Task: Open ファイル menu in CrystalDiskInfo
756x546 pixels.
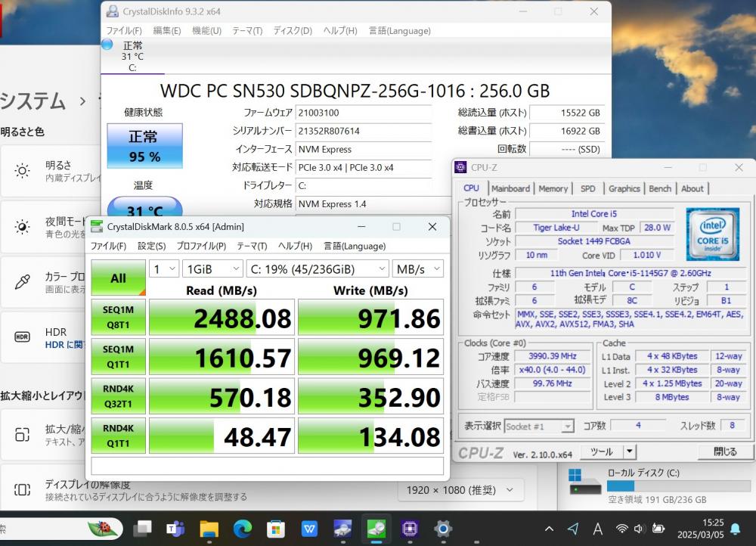Action: click(124, 31)
